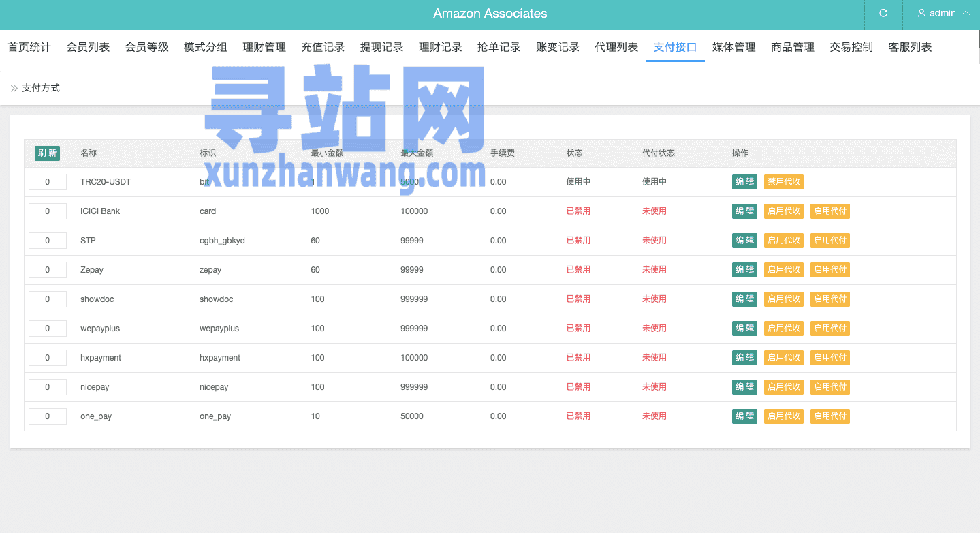Enable 启用代付 for Zepay
Screen dimensions: 980x533
click(829, 270)
